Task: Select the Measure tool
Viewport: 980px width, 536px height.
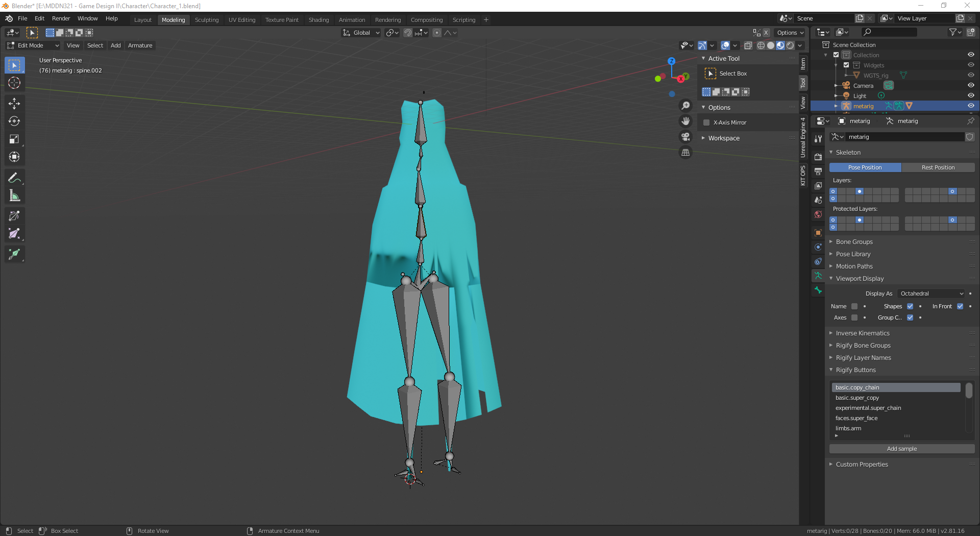Action: [14, 196]
